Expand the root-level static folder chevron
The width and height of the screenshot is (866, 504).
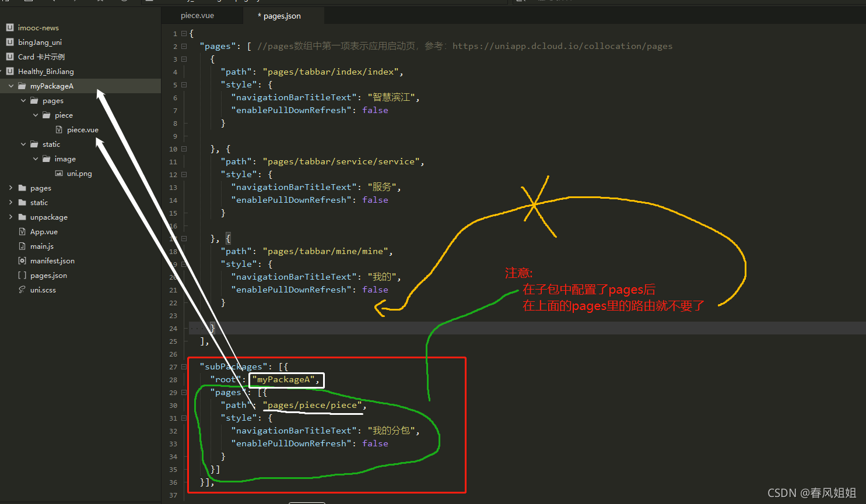[10, 203]
